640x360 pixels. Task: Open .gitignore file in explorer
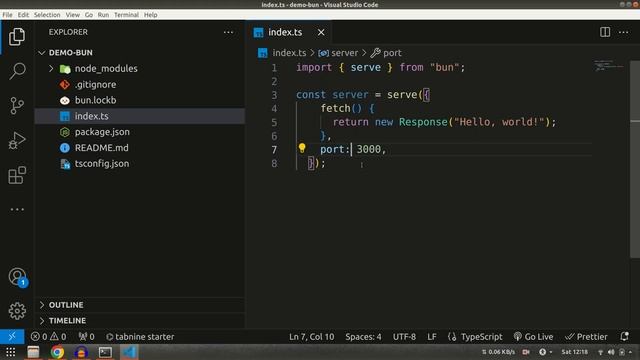[x=140, y=84]
